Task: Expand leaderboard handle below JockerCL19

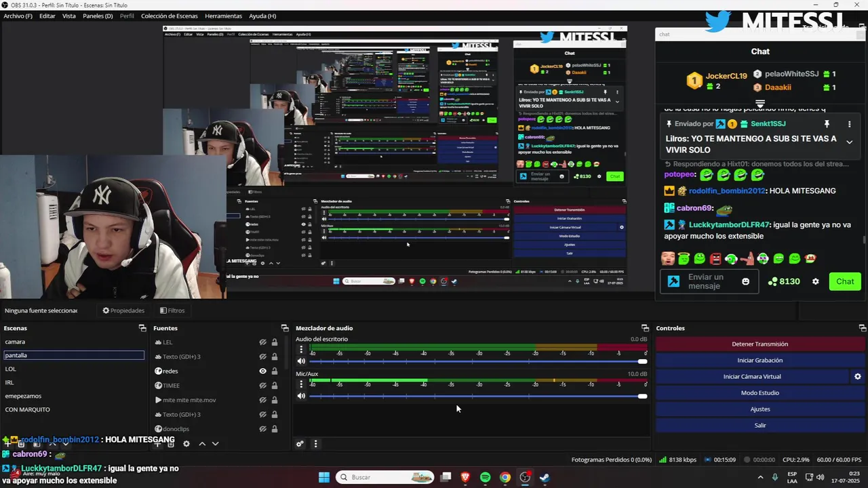Action: [x=760, y=104]
